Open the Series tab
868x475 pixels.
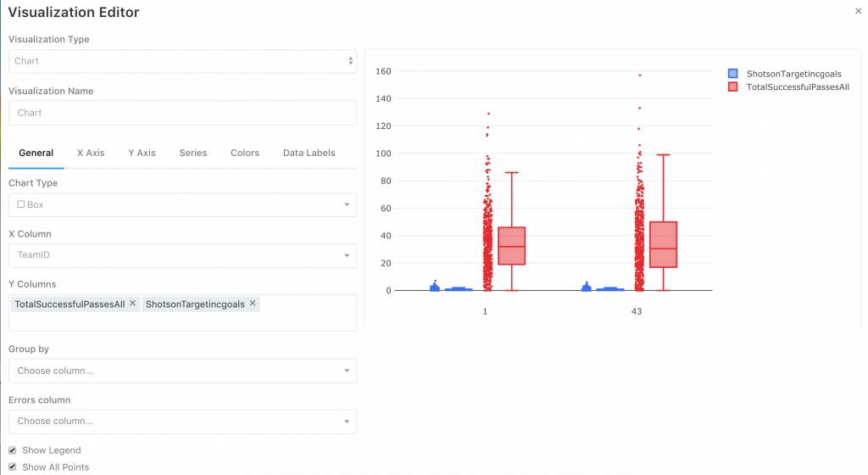(192, 153)
